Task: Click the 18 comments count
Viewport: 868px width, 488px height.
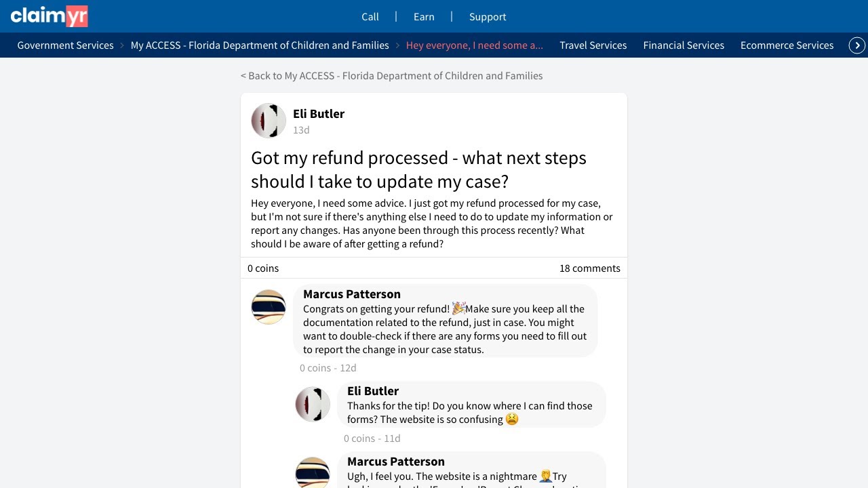Action: 589,268
